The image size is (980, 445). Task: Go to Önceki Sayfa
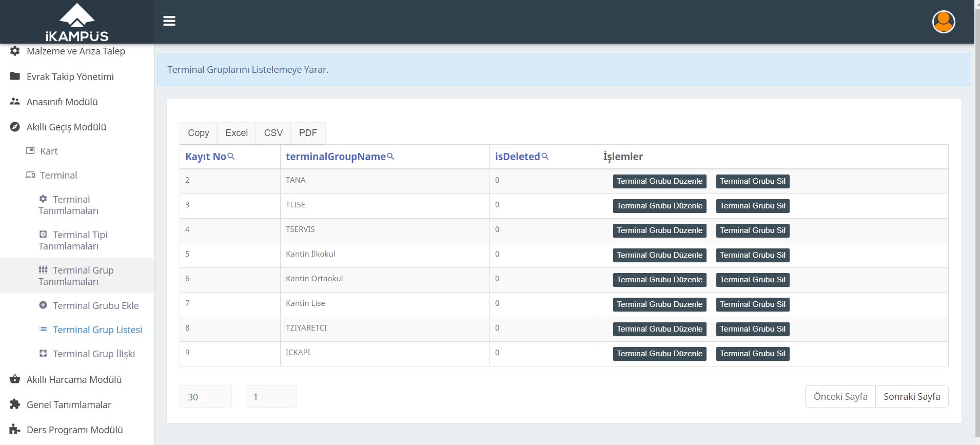[840, 397]
